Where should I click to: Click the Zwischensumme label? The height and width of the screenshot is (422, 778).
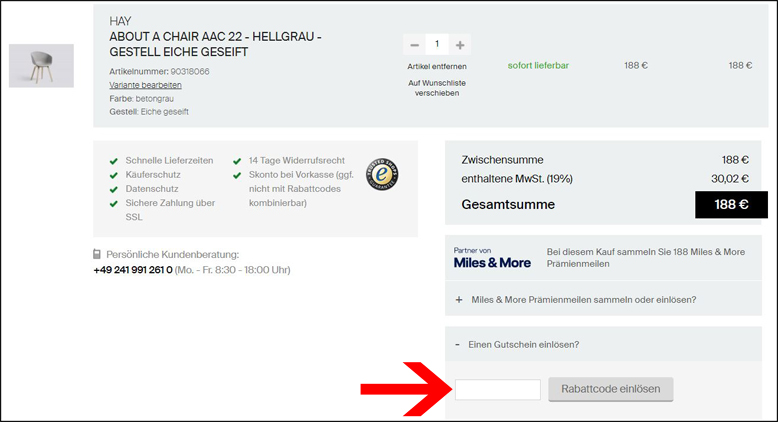coord(502,160)
